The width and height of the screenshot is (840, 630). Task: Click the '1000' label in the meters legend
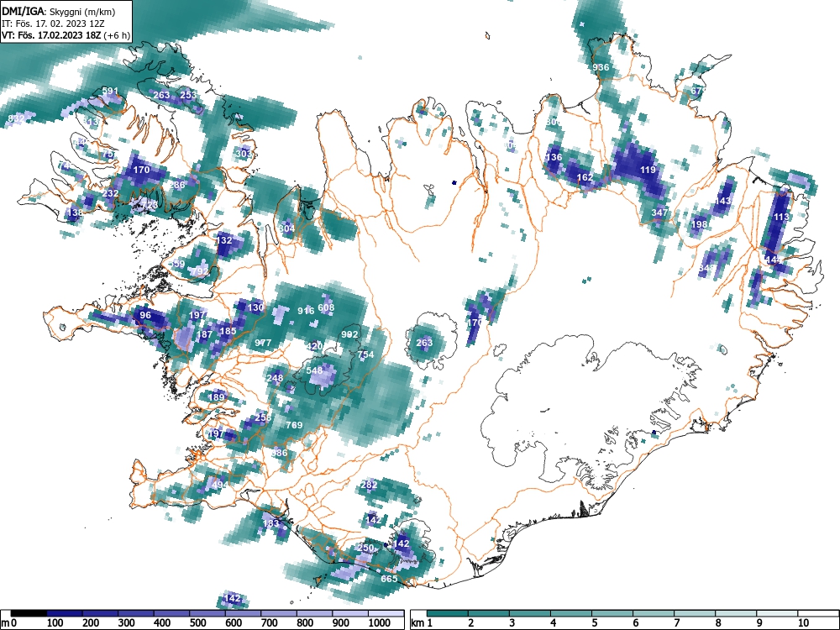(379, 623)
